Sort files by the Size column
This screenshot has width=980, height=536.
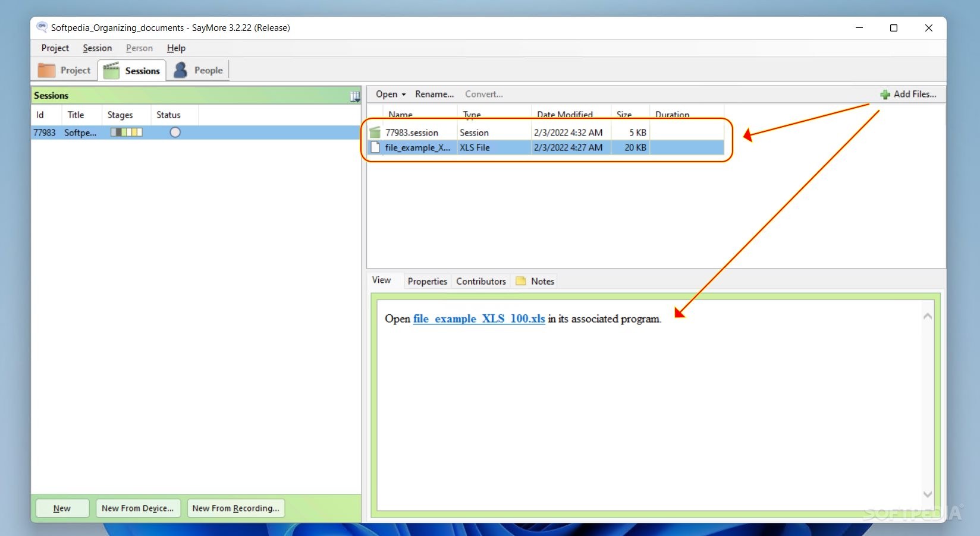tap(630, 113)
